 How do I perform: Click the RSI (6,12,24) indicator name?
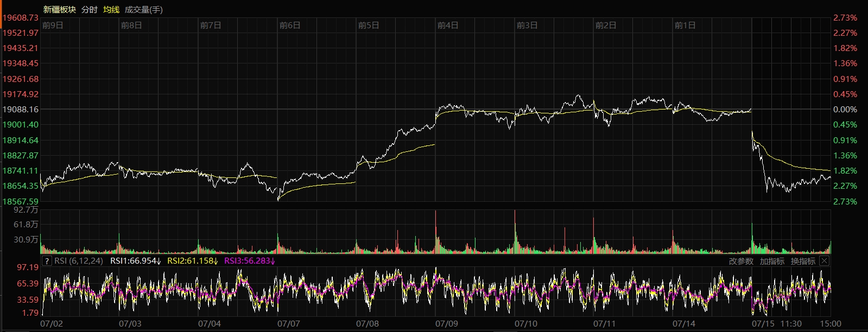(79, 261)
